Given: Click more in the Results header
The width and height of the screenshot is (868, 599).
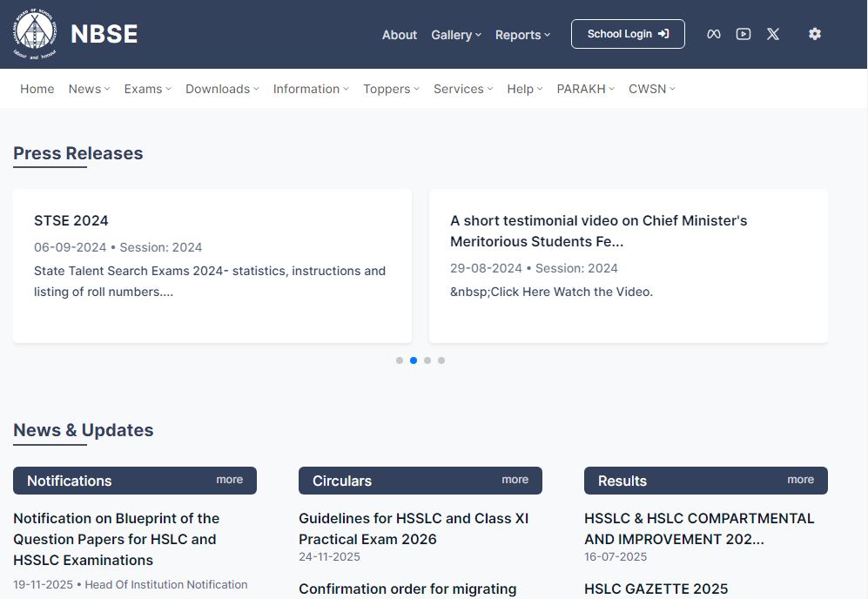Looking at the screenshot, I should click(x=801, y=480).
